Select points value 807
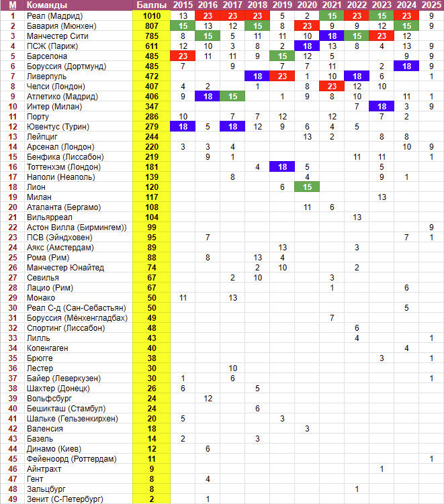444x504 pixels. coord(152,26)
